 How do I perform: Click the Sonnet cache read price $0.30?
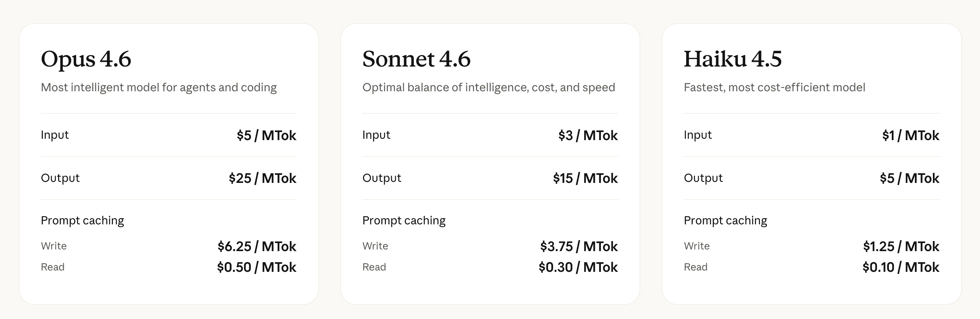click(578, 267)
